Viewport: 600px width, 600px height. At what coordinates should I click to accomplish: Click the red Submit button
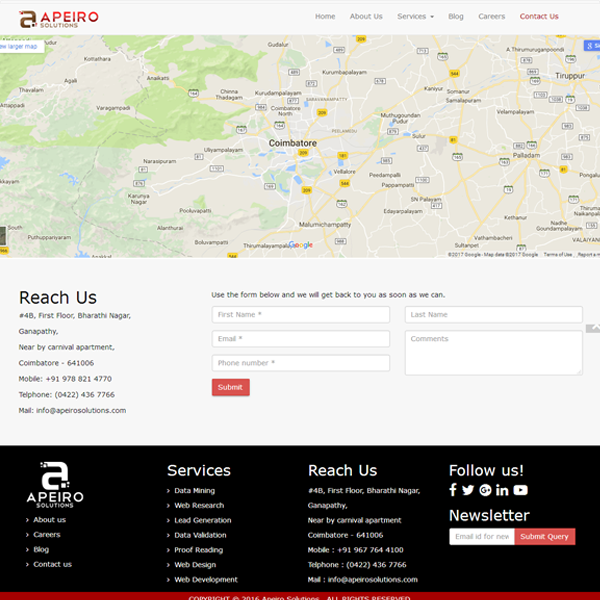point(231,387)
